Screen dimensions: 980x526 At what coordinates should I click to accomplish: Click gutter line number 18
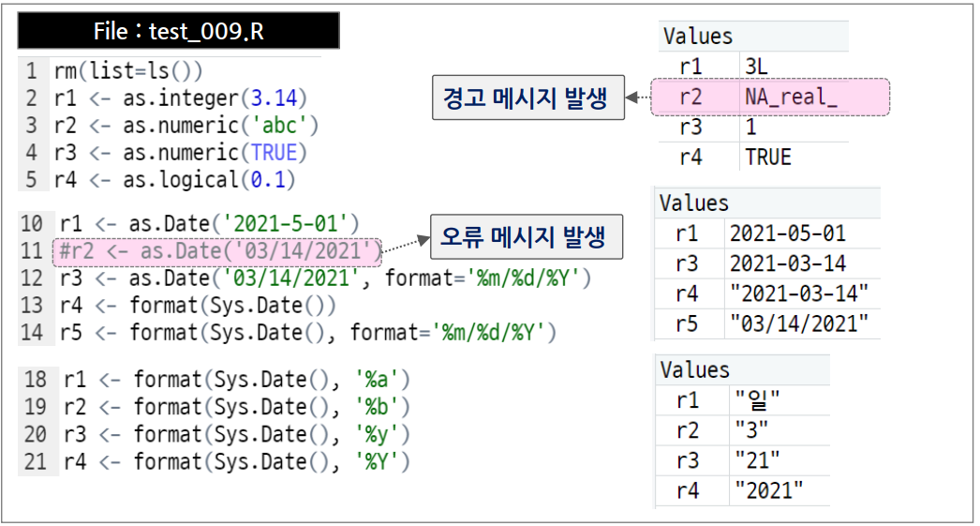click(36, 380)
